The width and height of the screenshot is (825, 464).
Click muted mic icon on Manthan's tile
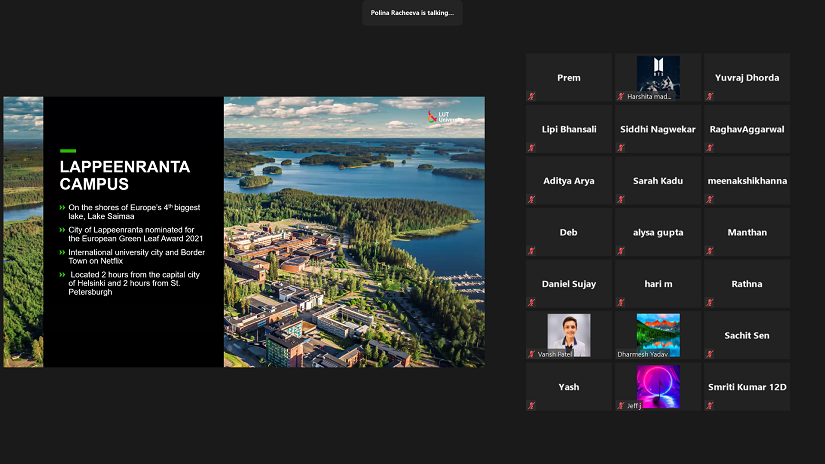pos(709,251)
